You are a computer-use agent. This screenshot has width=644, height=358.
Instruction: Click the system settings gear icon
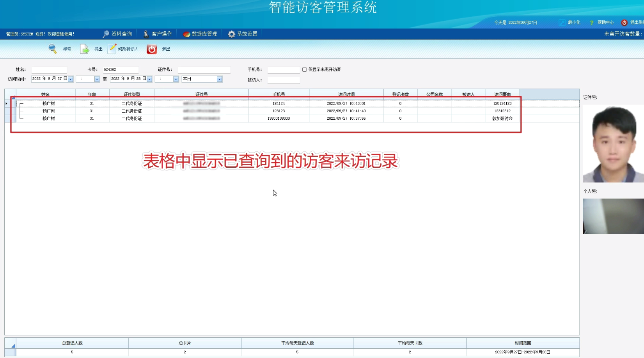pos(232,34)
